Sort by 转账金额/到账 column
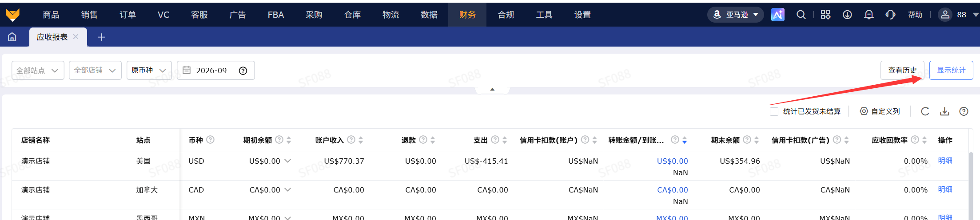This screenshot has width=980, height=220. pos(685,140)
